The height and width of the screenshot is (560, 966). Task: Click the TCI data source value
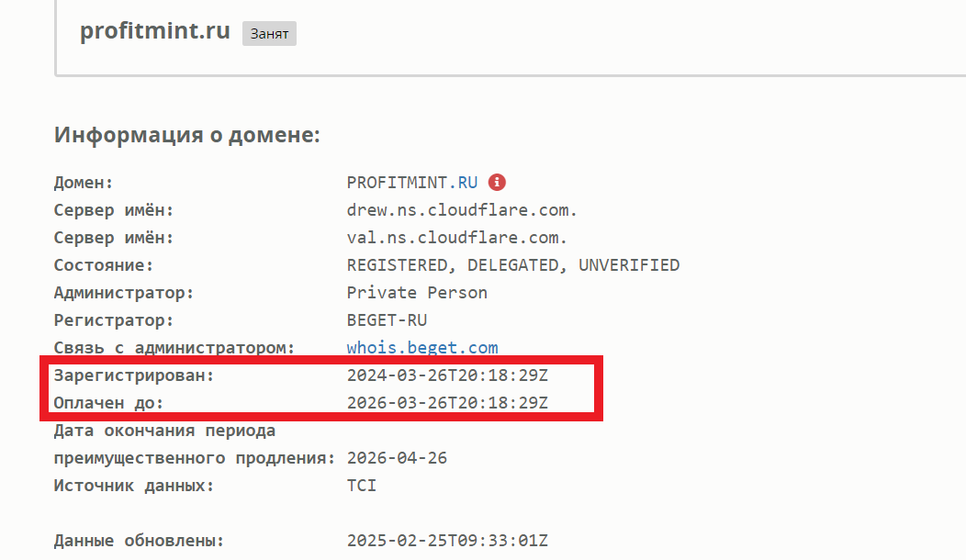362,486
